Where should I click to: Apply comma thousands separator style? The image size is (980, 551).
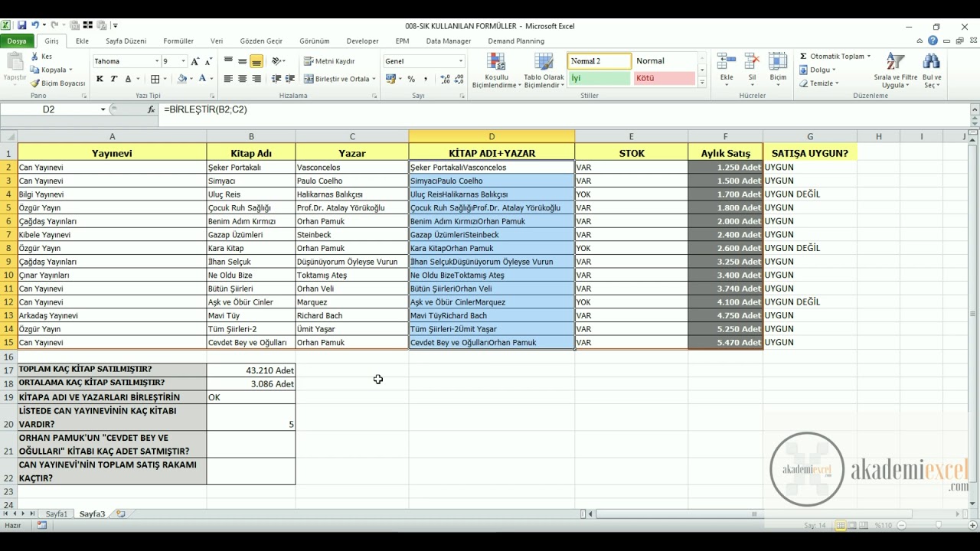coord(425,79)
